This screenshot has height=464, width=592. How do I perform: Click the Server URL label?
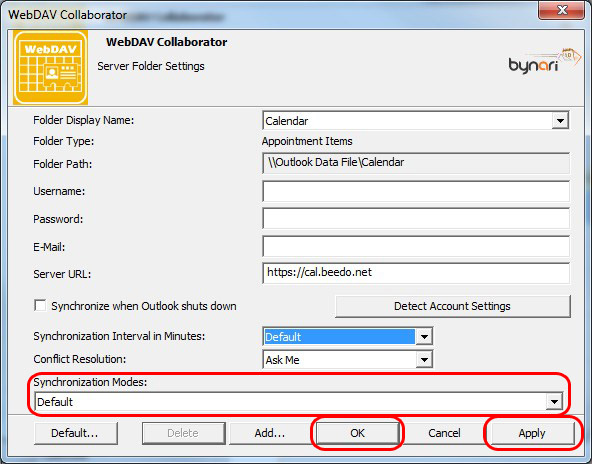click(62, 274)
